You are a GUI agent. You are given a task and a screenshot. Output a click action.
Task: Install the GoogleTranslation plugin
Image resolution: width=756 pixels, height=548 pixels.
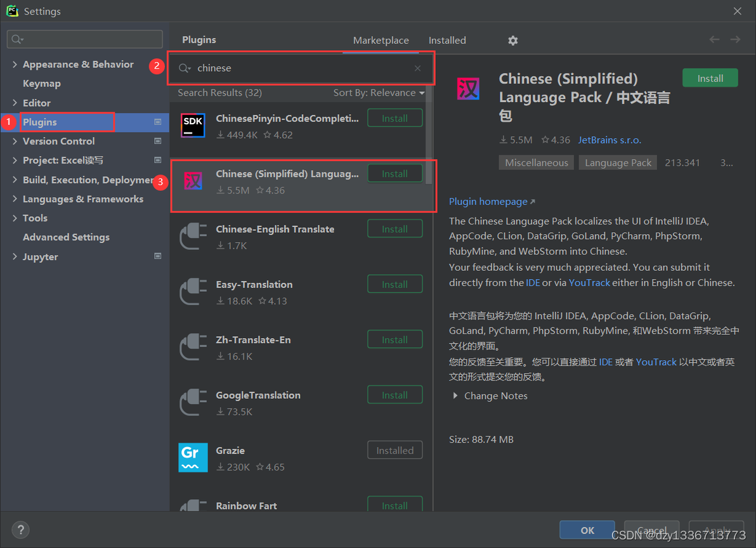(395, 395)
